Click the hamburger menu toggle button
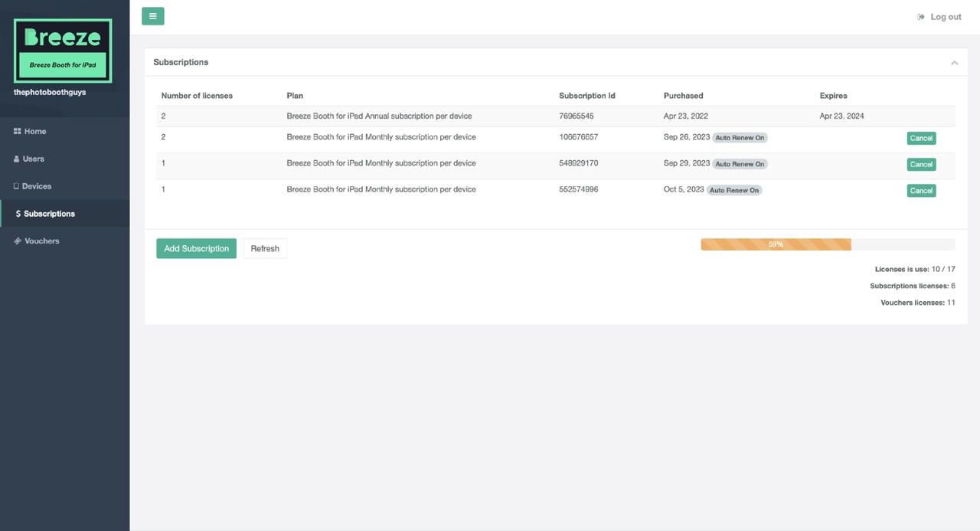The width and height of the screenshot is (980, 531). (152, 16)
